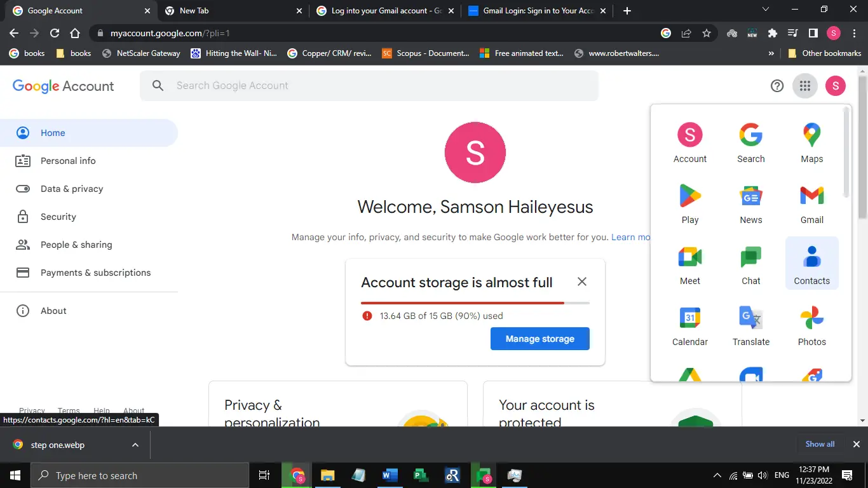The width and height of the screenshot is (868, 488).
Task: Open the Other bookmarks folder
Action: (824, 53)
